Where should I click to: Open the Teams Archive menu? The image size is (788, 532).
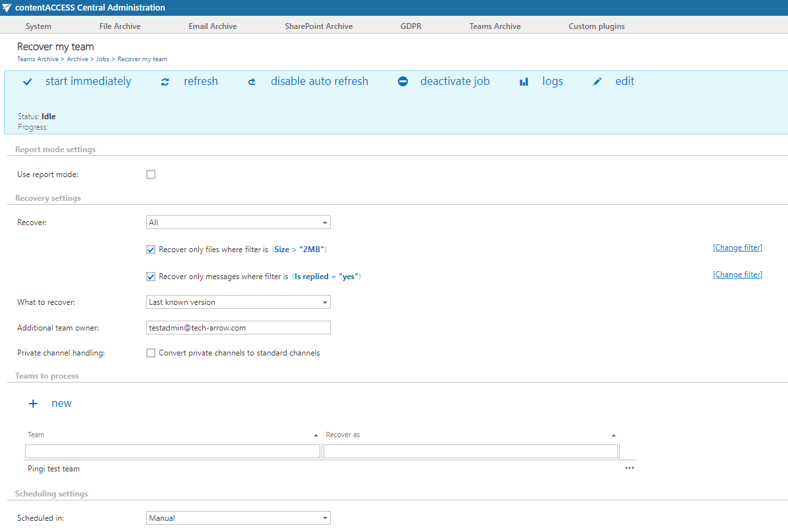pyautogui.click(x=495, y=26)
